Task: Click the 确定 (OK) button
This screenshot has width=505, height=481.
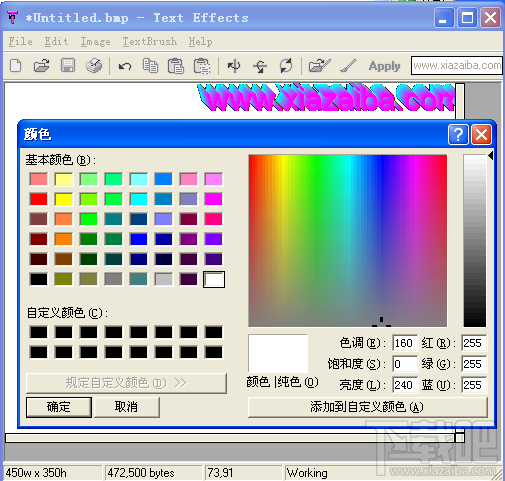Action: coord(59,407)
